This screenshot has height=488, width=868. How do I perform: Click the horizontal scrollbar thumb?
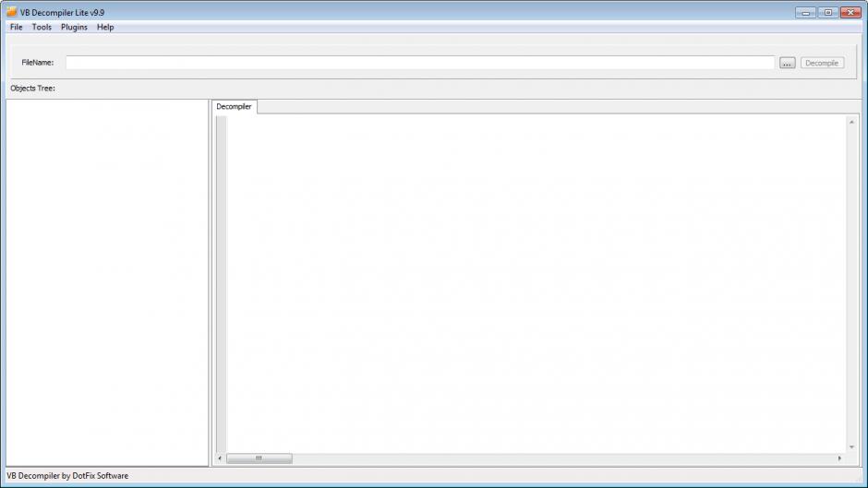point(259,458)
